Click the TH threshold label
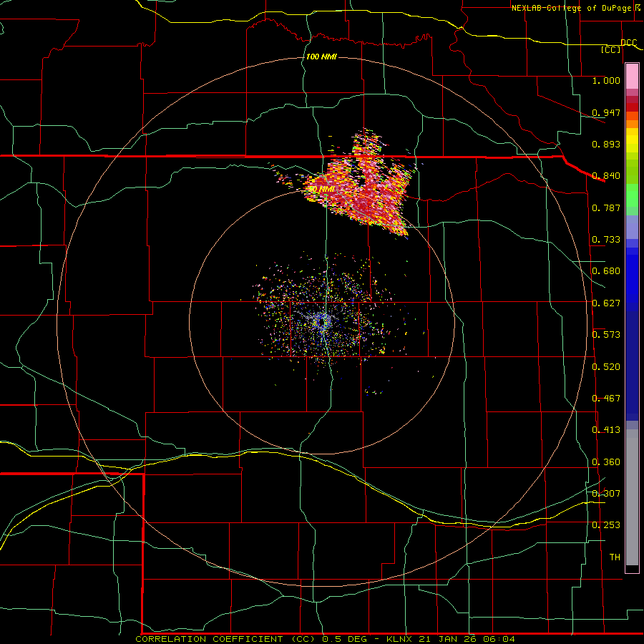Screen dimensions: 644x644 (615, 557)
